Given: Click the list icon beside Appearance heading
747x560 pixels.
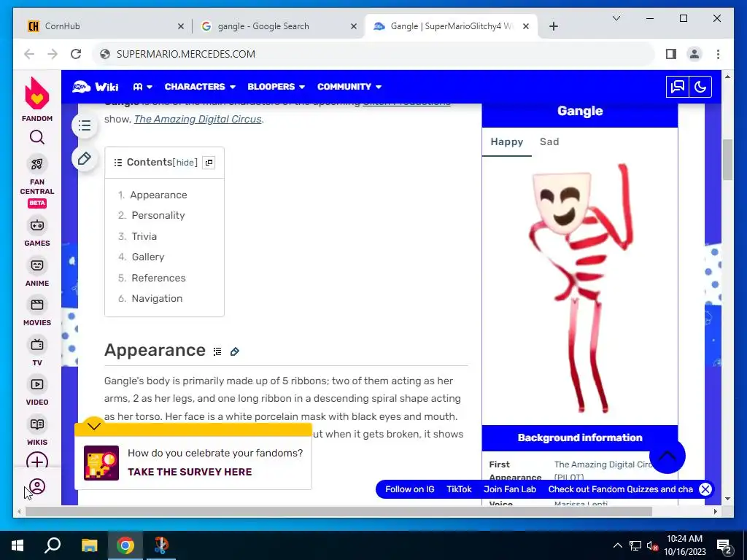Looking at the screenshot, I should tap(217, 351).
